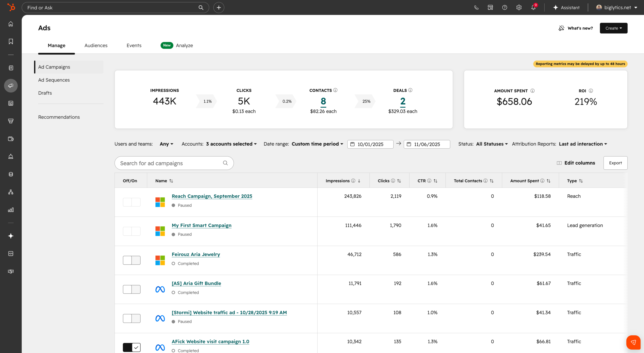Open the My First Smart Campaign link
Screen dimensions: 644x353
[x=201, y=225]
